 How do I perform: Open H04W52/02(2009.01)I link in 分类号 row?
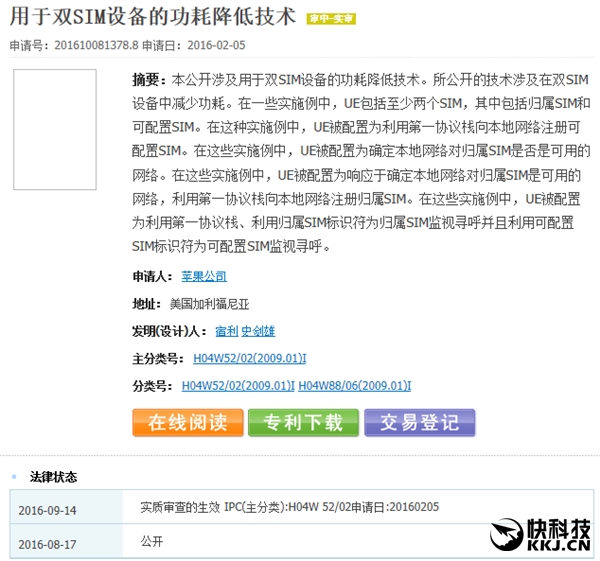tap(238, 385)
